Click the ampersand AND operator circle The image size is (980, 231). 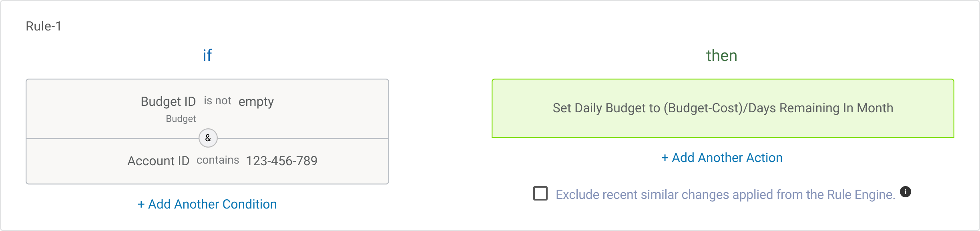[x=208, y=138]
